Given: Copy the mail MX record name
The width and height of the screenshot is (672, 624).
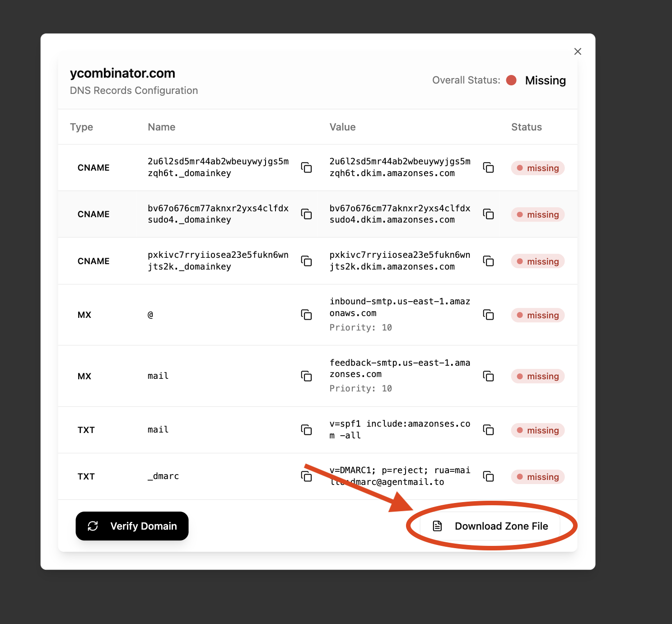Looking at the screenshot, I should pos(307,376).
